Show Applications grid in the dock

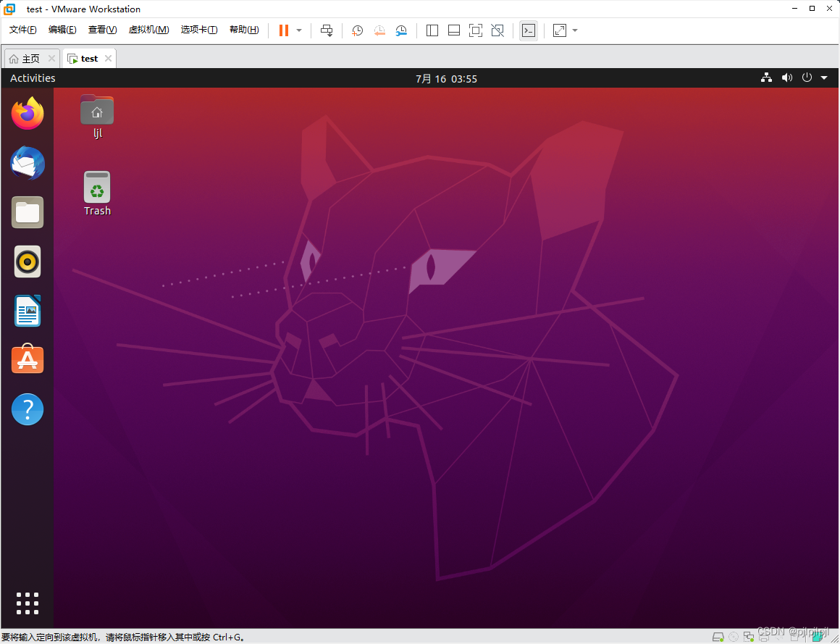[x=28, y=603]
